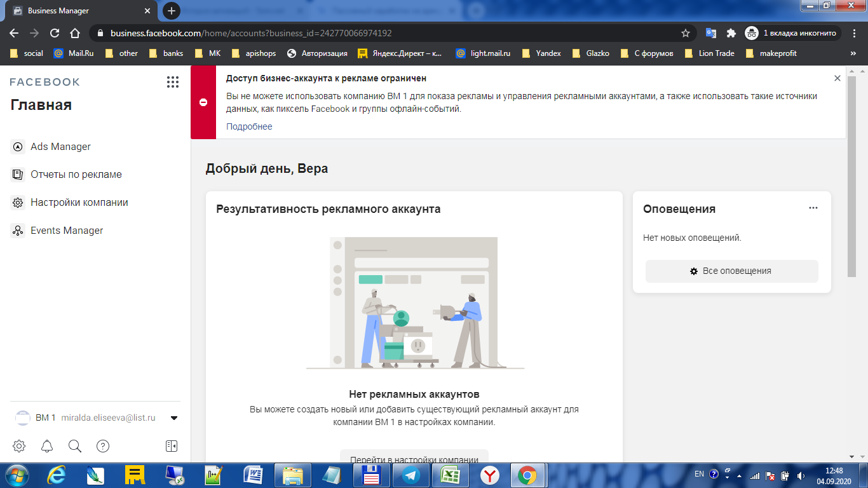The height and width of the screenshot is (488, 868).
Task: Bookmark this page with the star
Action: pyautogui.click(x=685, y=33)
